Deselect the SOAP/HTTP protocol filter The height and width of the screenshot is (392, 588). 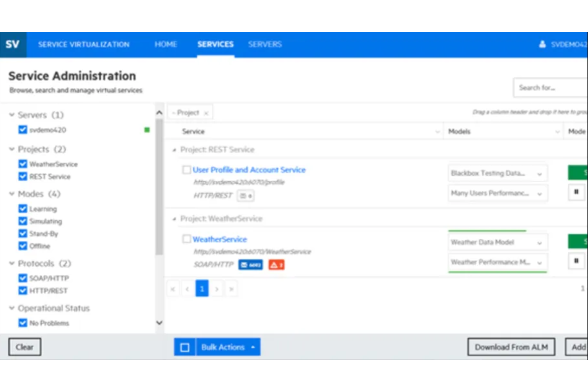(23, 278)
